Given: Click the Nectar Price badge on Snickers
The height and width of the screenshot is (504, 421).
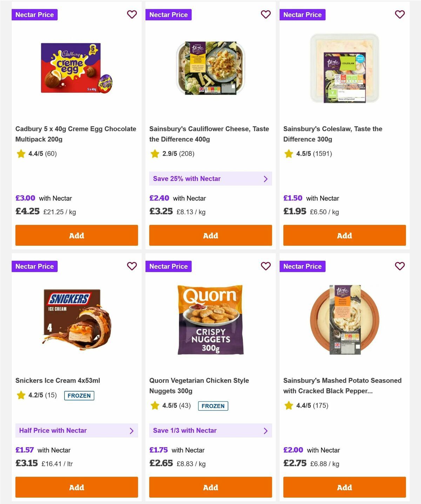Looking at the screenshot, I should (x=34, y=266).
